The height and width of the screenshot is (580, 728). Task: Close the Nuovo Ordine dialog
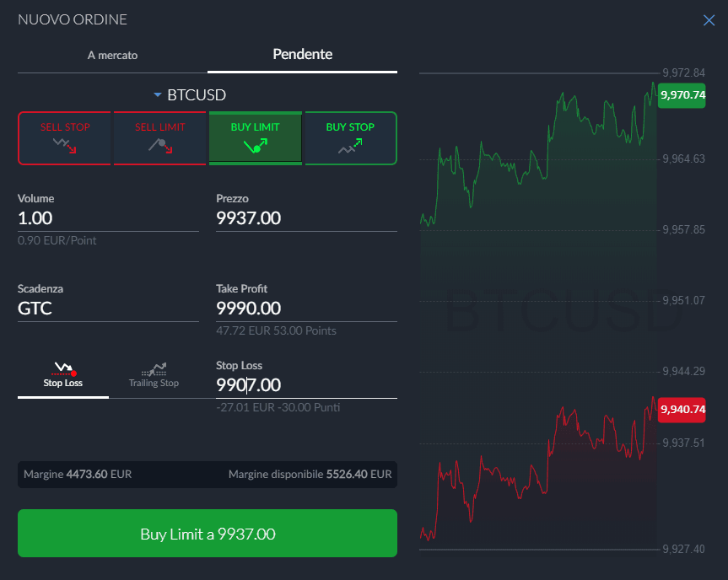click(x=709, y=20)
